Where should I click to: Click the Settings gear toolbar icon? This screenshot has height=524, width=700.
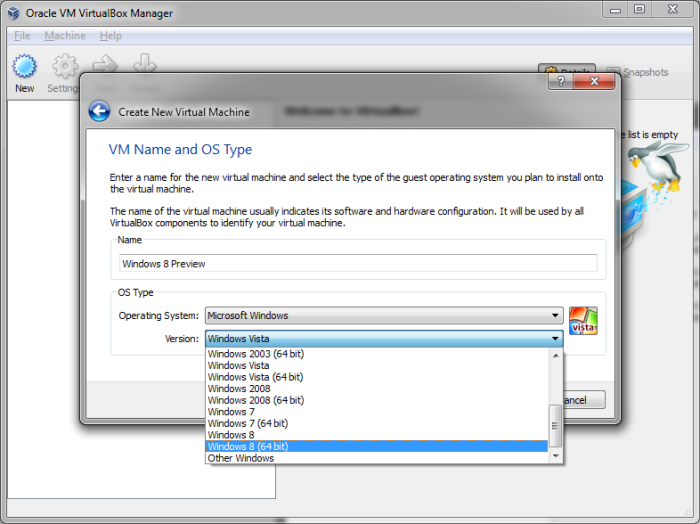pos(65,66)
